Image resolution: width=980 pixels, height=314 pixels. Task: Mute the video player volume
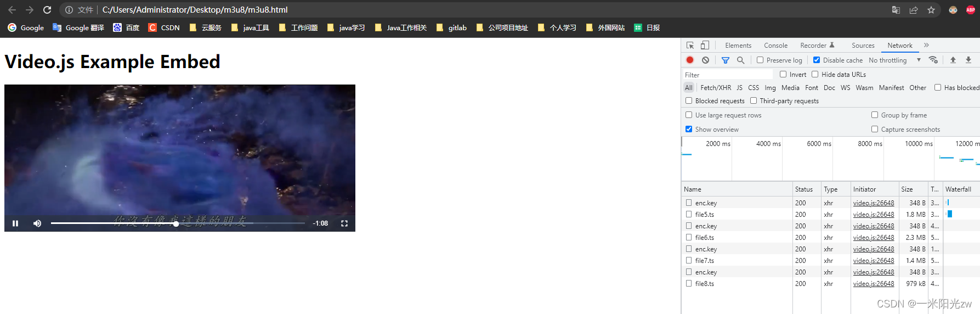(x=37, y=223)
